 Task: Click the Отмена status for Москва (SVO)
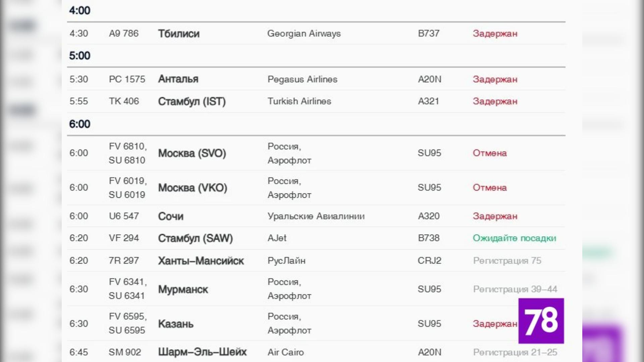coord(489,153)
